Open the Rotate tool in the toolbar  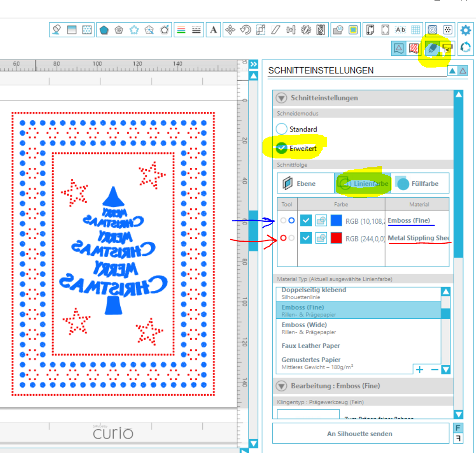[245, 30]
